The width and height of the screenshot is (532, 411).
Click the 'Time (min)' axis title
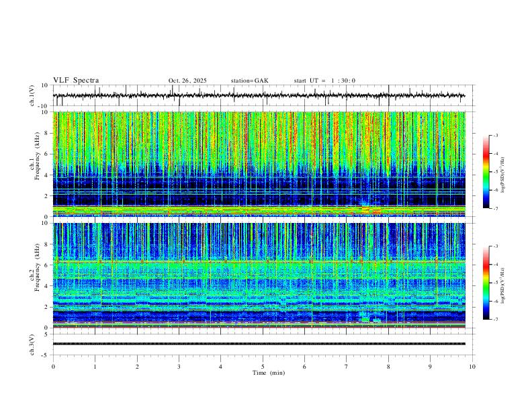point(269,373)
